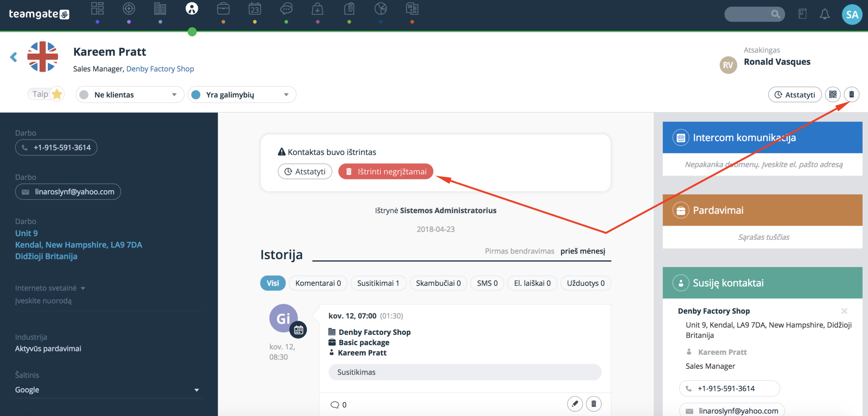Click the blue Intercom komunikacija panel header
The width and height of the screenshot is (868, 416).
click(762, 137)
